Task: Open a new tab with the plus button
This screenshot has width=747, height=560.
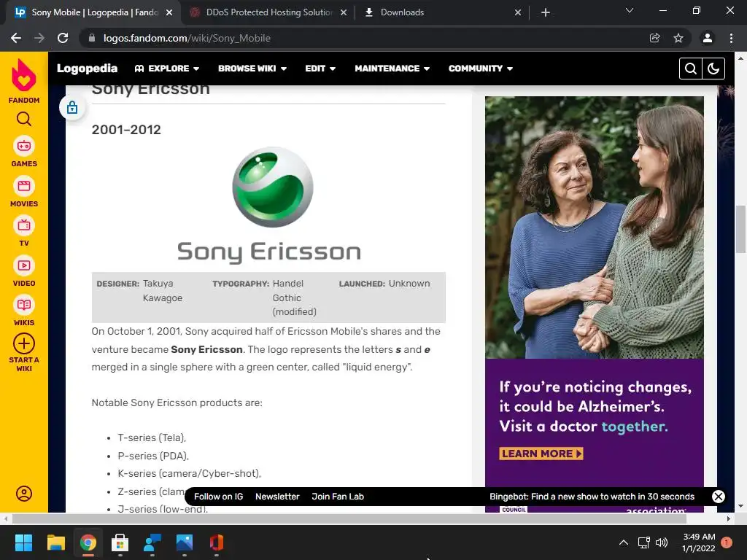Action: (546, 12)
